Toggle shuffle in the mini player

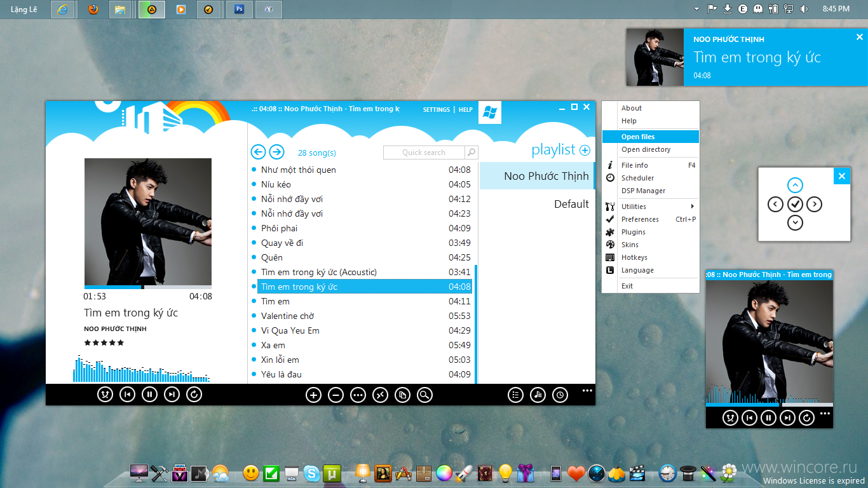[x=730, y=417]
